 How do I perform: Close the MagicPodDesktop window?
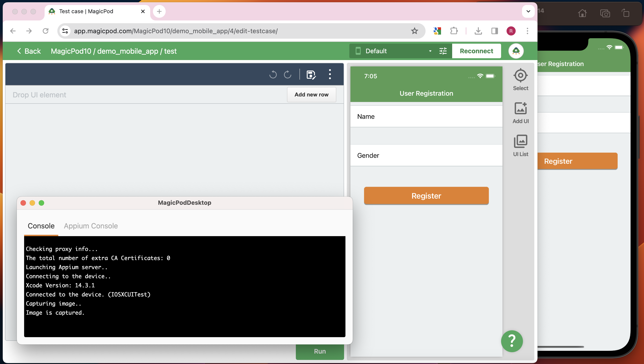[23, 203]
